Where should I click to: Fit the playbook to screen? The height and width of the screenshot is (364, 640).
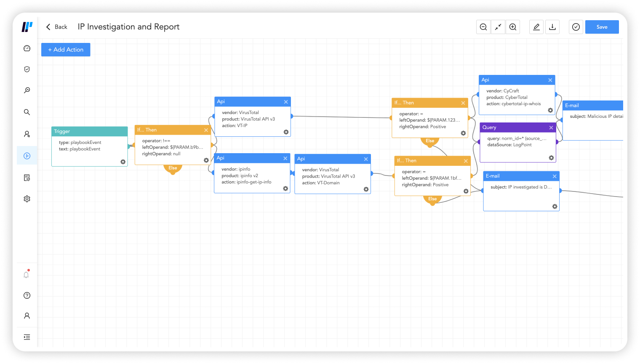click(x=498, y=27)
